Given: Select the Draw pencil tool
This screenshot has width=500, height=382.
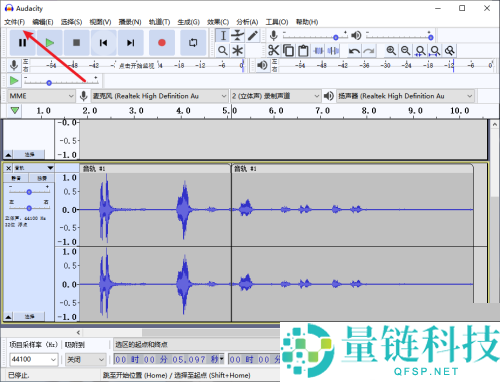Looking at the screenshot, I should coord(252,36).
